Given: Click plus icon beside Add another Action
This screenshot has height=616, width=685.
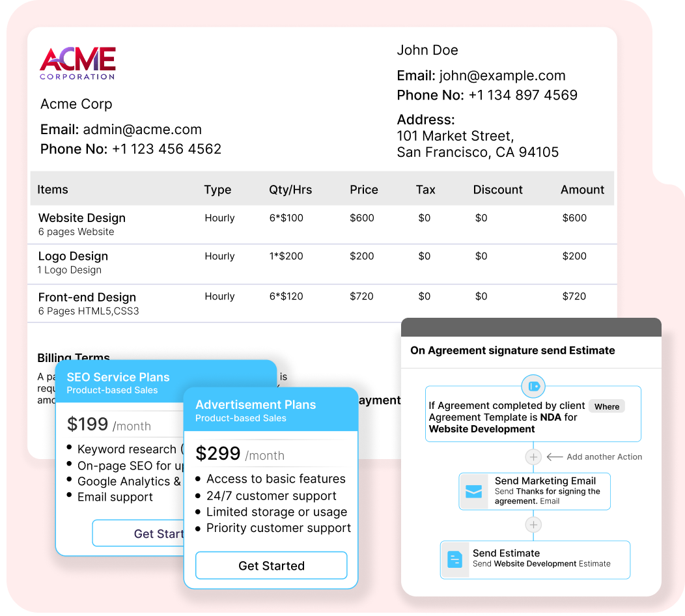Looking at the screenshot, I should tap(533, 457).
